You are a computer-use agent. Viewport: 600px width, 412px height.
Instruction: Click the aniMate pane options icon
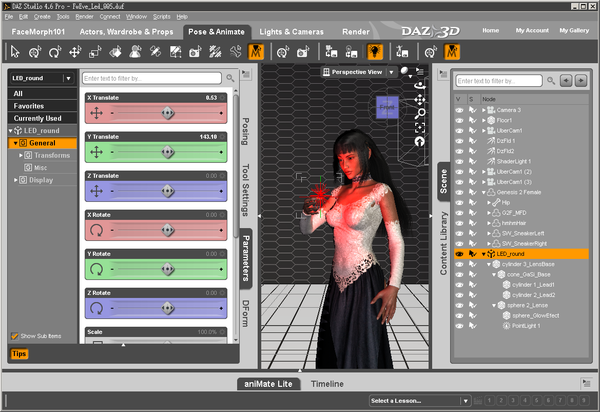coord(586,382)
